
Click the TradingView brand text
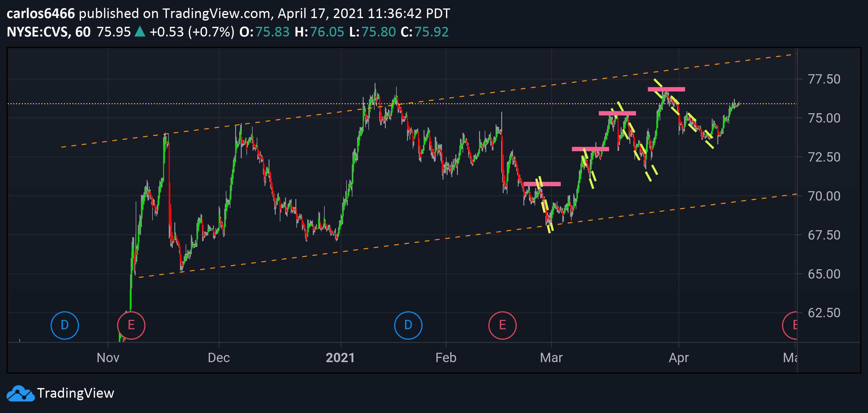click(x=75, y=393)
